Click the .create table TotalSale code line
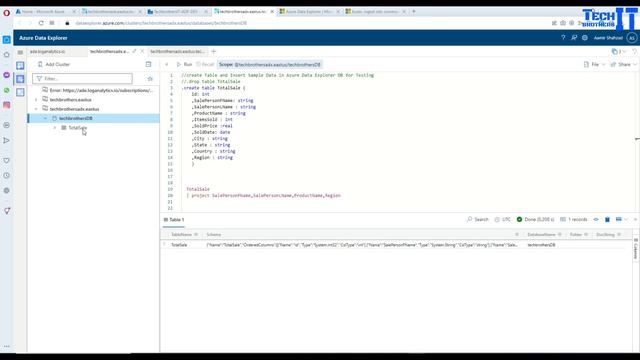Image resolution: width=640 pixels, height=360 pixels. tap(213, 88)
